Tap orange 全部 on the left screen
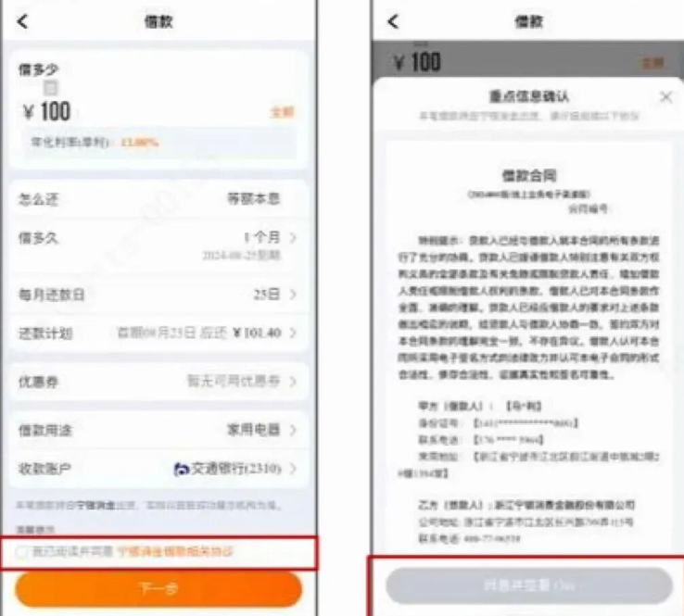 click(x=282, y=112)
